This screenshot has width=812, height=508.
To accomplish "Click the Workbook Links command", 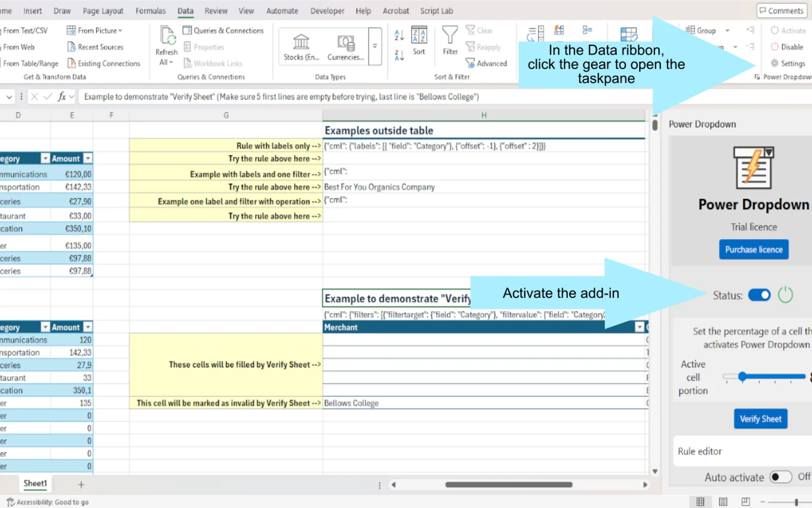I will [213, 63].
